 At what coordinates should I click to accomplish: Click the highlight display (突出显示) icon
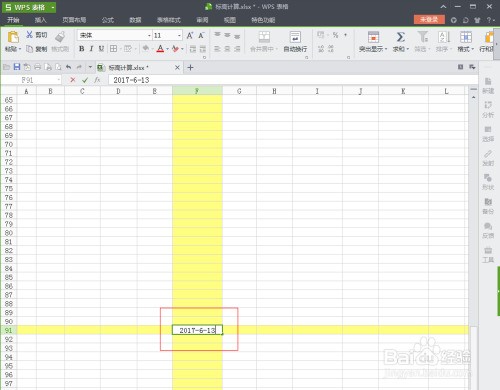click(373, 37)
